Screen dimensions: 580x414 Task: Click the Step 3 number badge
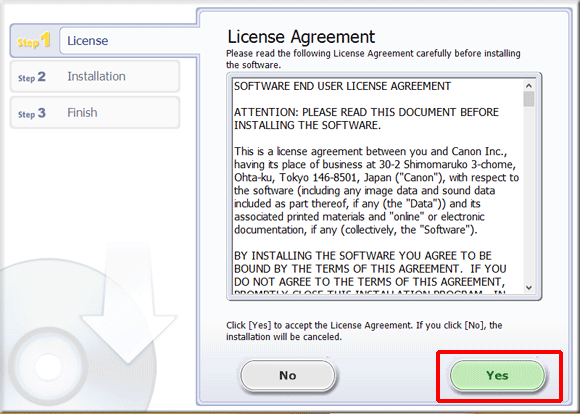(x=32, y=113)
